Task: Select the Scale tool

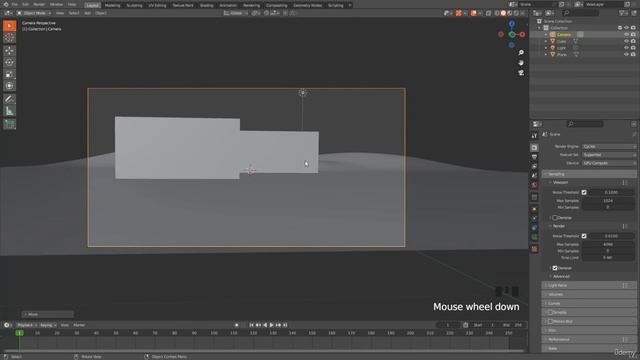Action: [x=9, y=74]
